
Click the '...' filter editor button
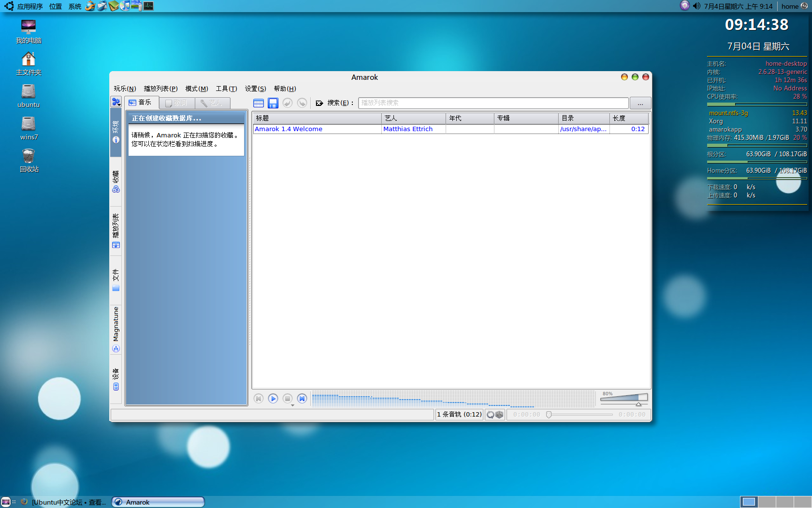(x=640, y=103)
